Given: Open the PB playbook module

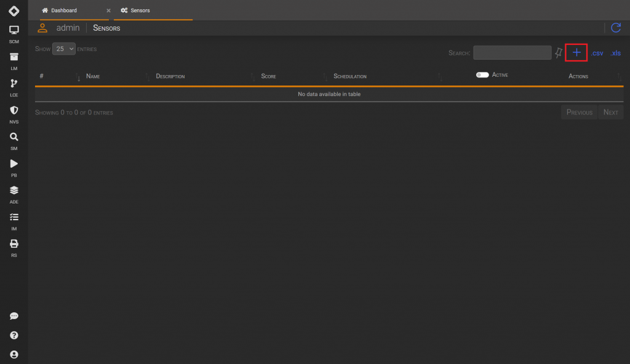Looking at the screenshot, I should point(14,168).
